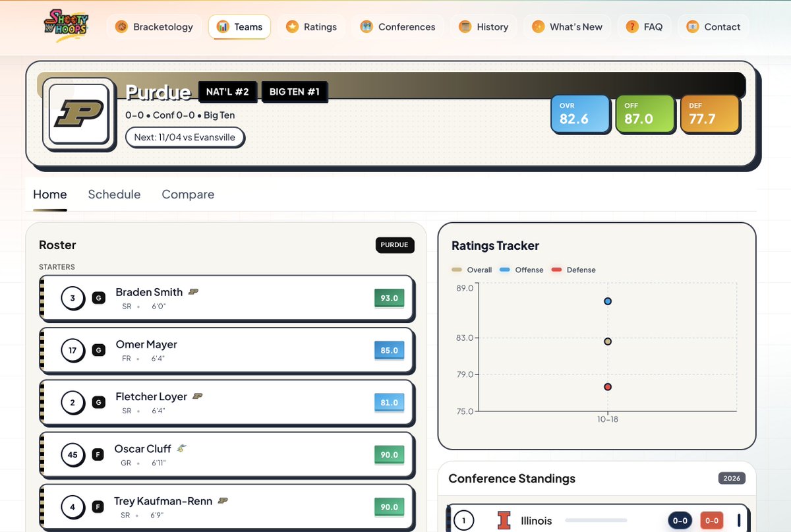791x532 pixels.
Task: Click the tan Overall data point
Action: click(x=608, y=341)
